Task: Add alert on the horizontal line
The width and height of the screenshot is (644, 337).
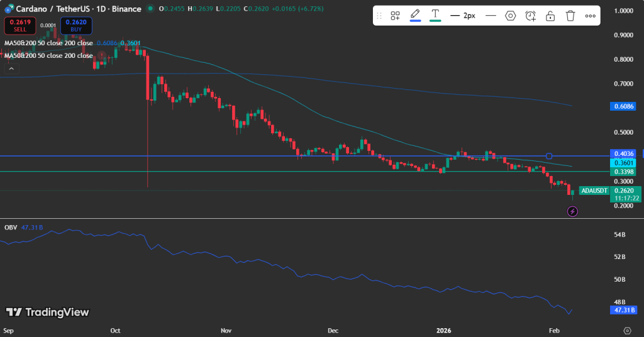Action: tap(530, 16)
